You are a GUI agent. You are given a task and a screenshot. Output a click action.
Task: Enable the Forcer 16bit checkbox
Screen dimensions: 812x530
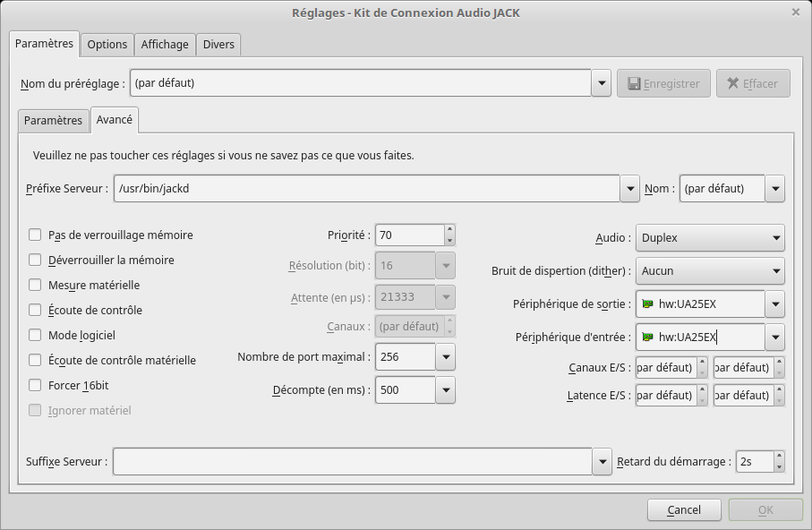[35, 386]
